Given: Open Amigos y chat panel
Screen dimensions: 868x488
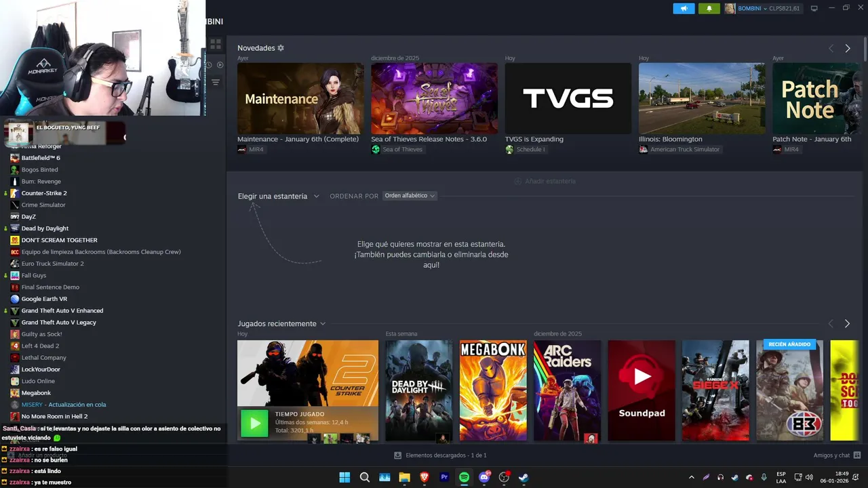Looking at the screenshot, I should (x=837, y=455).
